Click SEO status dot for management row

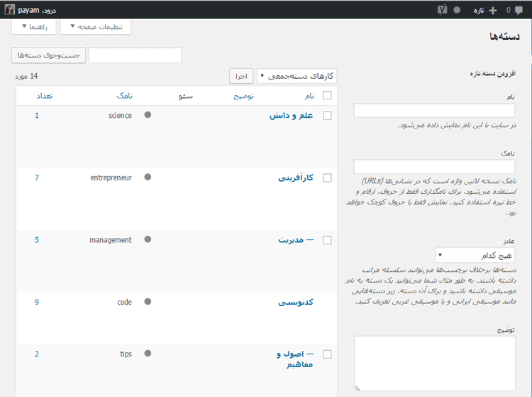[148, 239]
